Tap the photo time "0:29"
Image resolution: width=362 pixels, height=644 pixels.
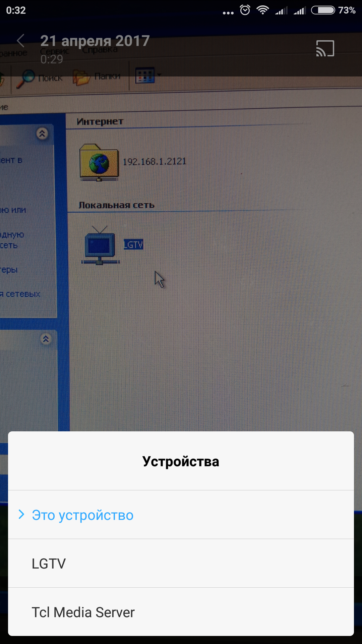pos(52,59)
